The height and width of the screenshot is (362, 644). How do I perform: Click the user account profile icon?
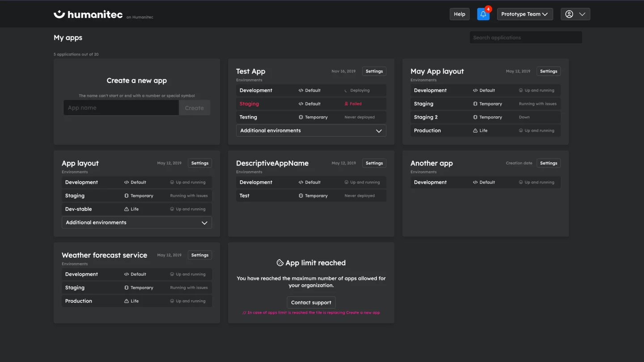tap(570, 14)
